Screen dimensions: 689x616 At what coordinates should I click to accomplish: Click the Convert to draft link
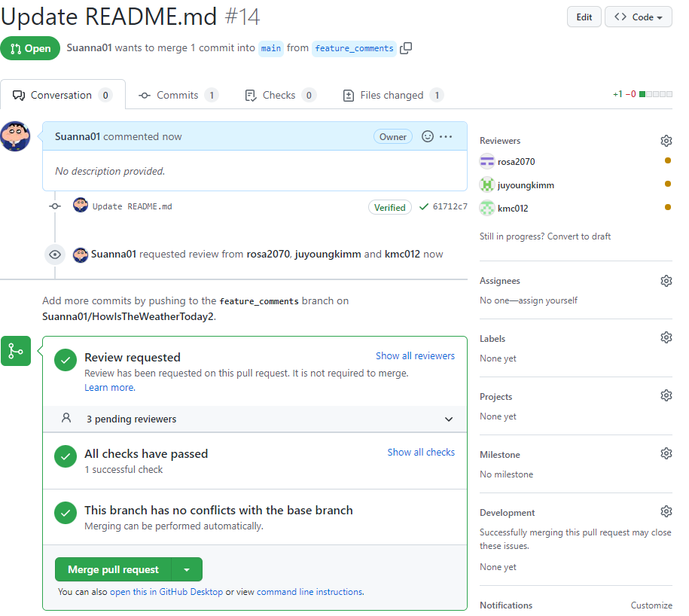click(579, 236)
